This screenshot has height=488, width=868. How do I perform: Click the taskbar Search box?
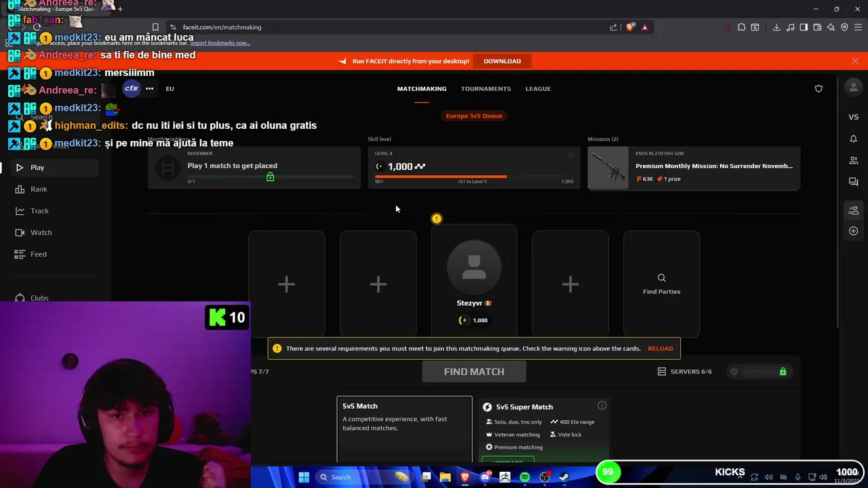click(x=365, y=477)
